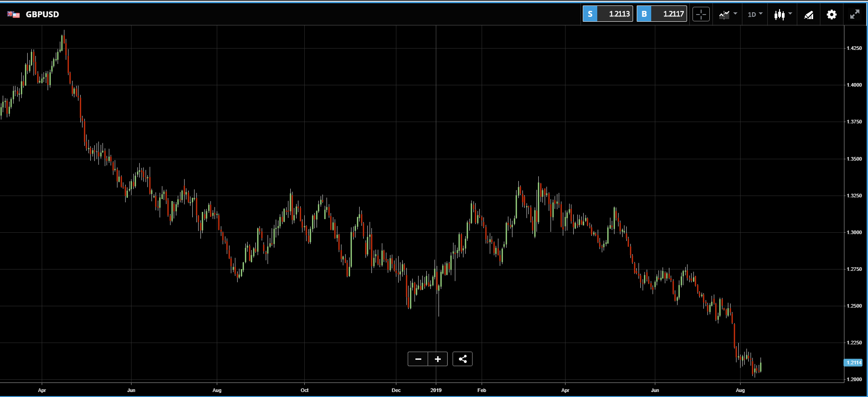Screen dimensions: 868x397
Task: Click the 1.3000 price axis label
Action: pos(854,232)
